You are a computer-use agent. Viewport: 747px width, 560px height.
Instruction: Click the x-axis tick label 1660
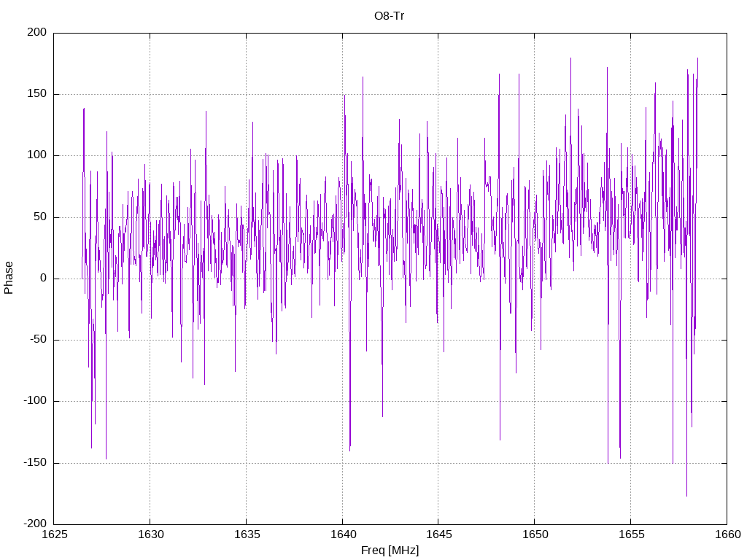[727, 534]
